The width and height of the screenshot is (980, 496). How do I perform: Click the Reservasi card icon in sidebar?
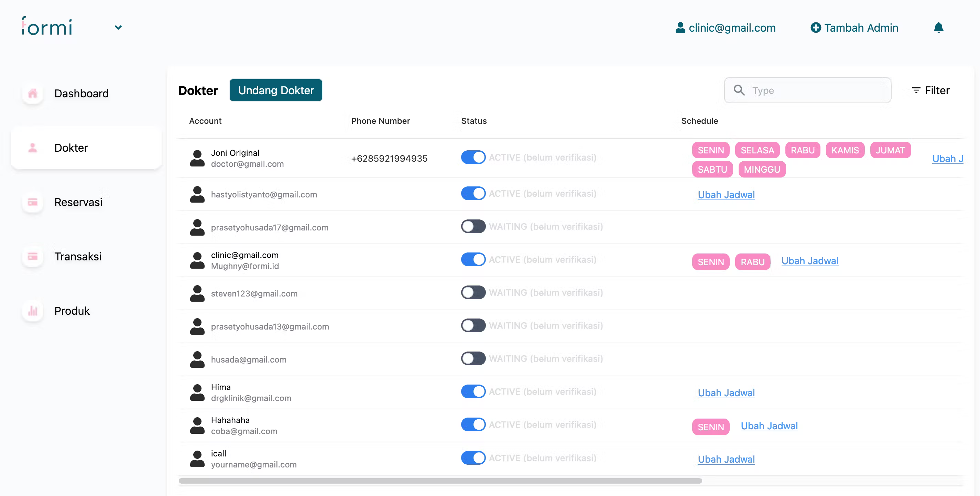pyautogui.click(x=33, y=202)
